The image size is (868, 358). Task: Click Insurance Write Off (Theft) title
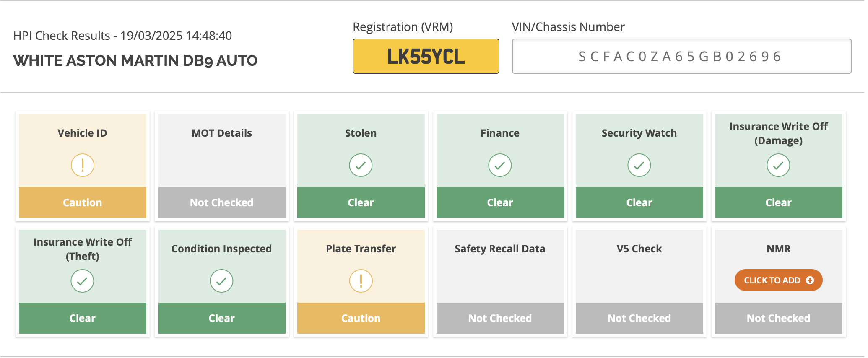83,249
